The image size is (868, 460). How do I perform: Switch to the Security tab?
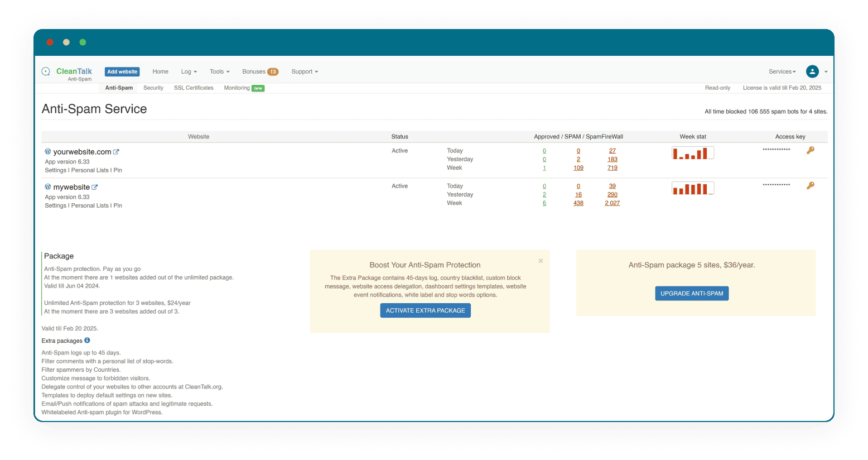[x=153, y=88]
